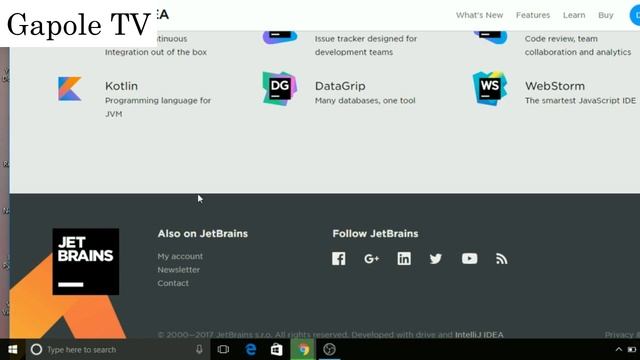
Task: Open the Kotlin product link
Action: click(121, 86)
